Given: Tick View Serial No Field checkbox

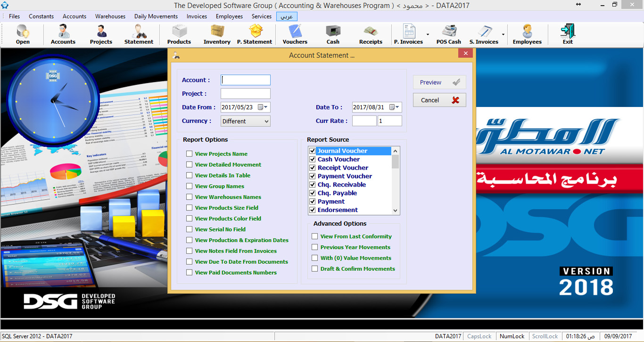Looking at the screenshot, I should coord(189,229).
